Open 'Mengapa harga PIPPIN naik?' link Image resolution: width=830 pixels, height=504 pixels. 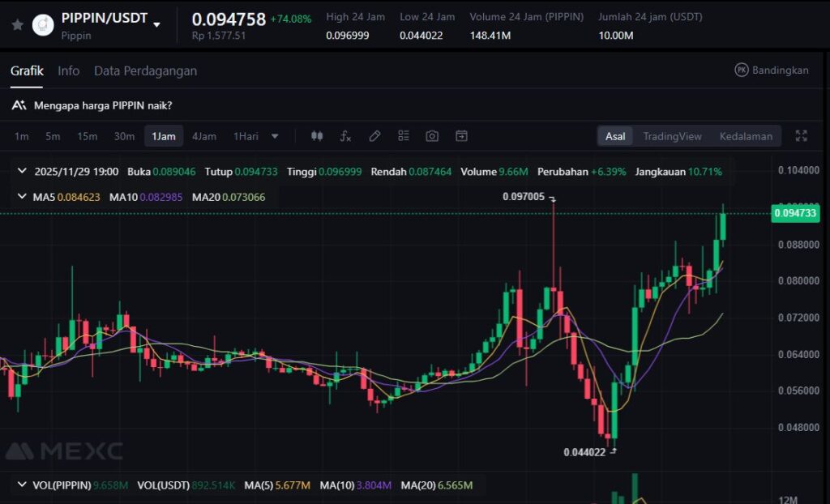pyautogui.click(x=102, y=105)
